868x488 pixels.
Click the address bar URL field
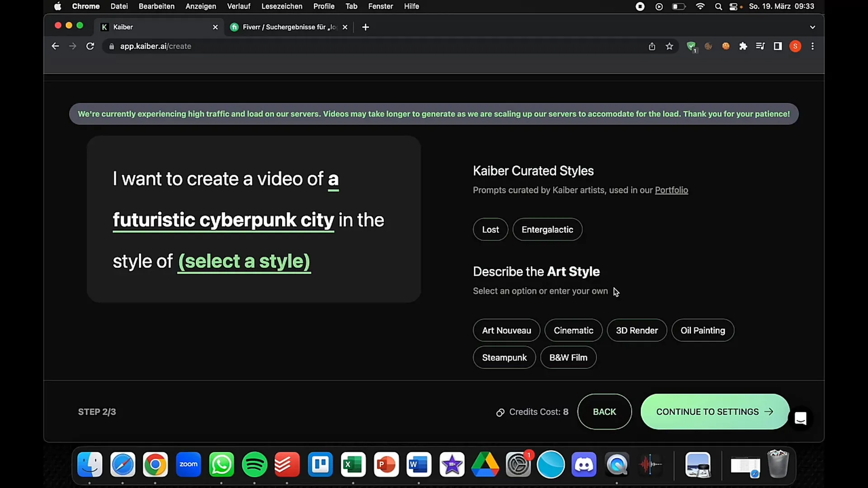pyautogui.click(x=156, y=46)
